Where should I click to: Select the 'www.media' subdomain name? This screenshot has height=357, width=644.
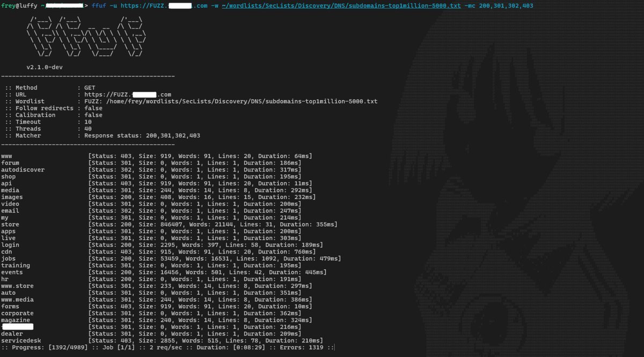point(17,300)
